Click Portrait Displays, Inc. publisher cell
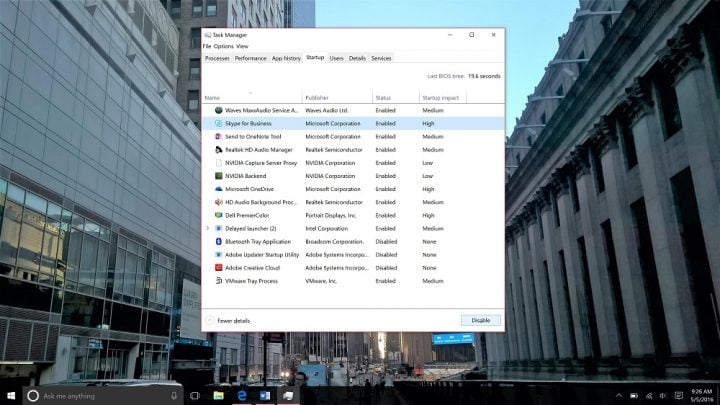The image size is (720, 405). coord(331,215)
